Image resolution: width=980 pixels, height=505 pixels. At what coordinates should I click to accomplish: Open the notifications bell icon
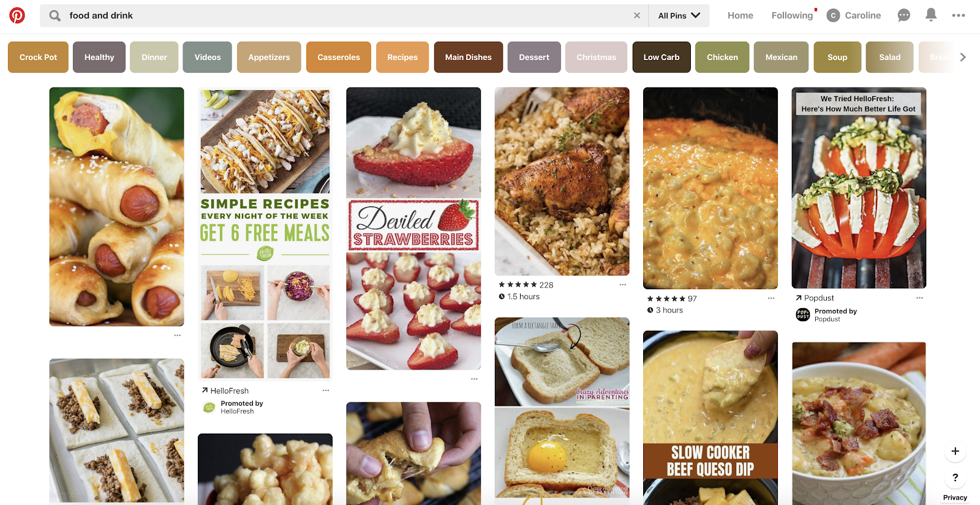pos(931,15)
